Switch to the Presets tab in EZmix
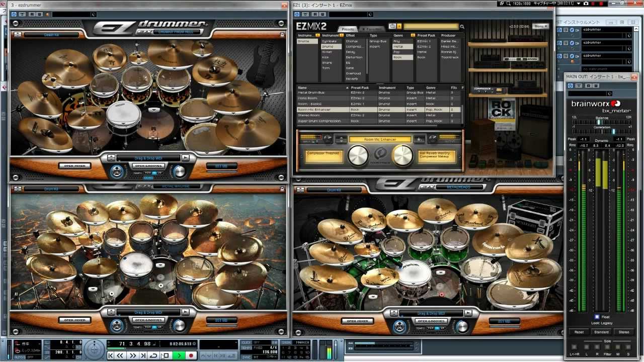644x362 pixels. (348, 29)
